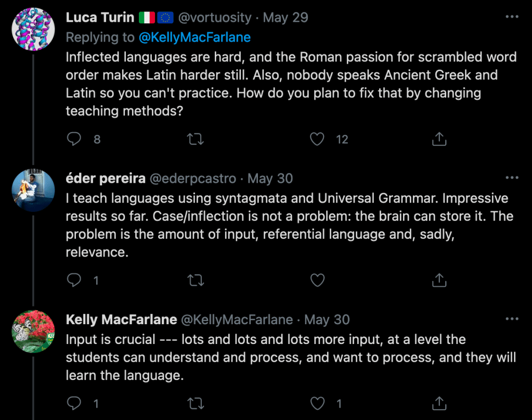Reply to Luca Turin's tweet

pyautogui.click(x=75, y=139)
